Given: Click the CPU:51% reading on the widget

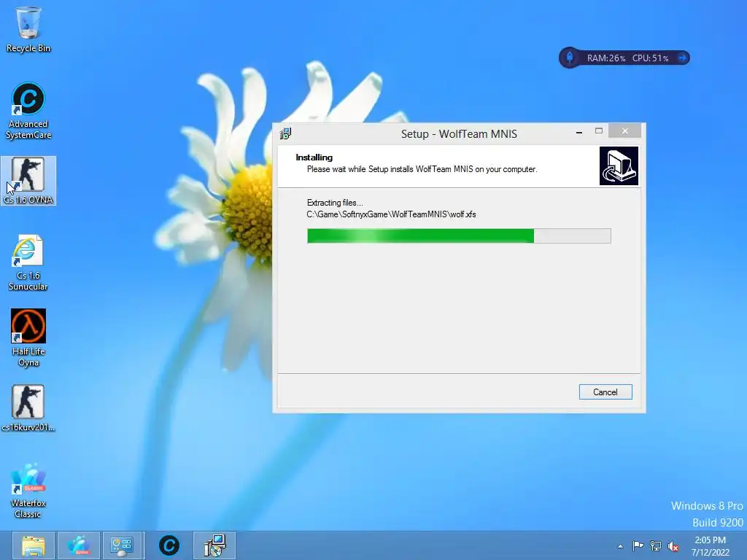Looking at the screenshot, I should pyautogui.click(x=650, y=58).
